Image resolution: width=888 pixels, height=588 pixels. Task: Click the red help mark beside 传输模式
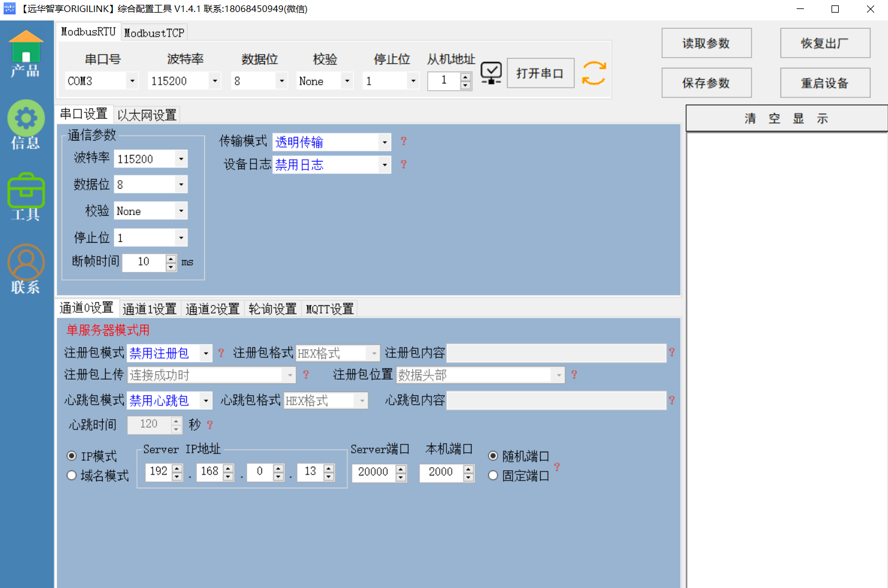[404, 141]
